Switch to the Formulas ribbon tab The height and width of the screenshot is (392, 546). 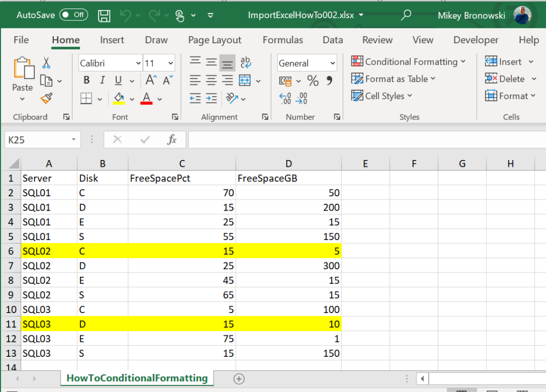[x=283, y=40]
